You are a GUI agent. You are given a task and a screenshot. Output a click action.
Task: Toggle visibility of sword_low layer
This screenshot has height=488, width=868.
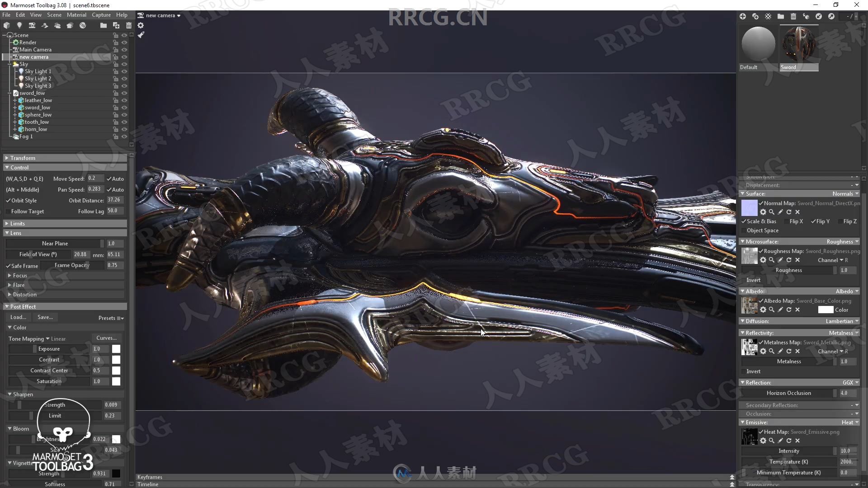click(x=125, y=108)
